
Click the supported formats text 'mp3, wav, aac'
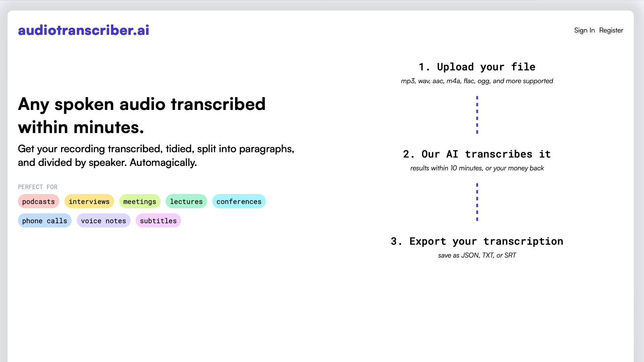[477, 81]
